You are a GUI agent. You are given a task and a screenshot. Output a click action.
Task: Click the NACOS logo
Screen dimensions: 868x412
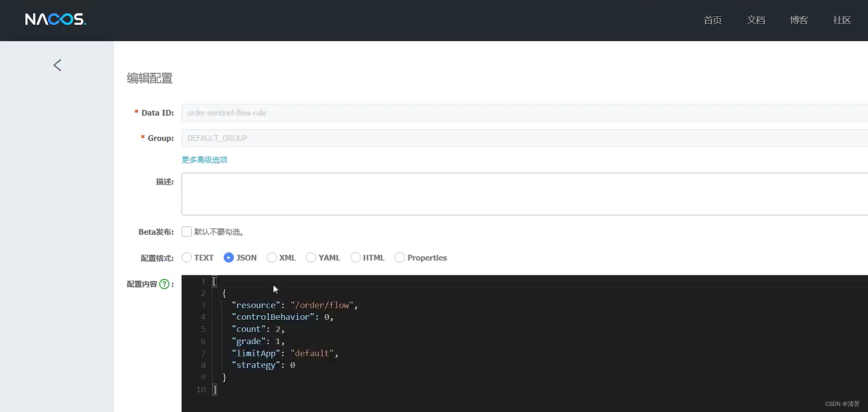(56, 19)
